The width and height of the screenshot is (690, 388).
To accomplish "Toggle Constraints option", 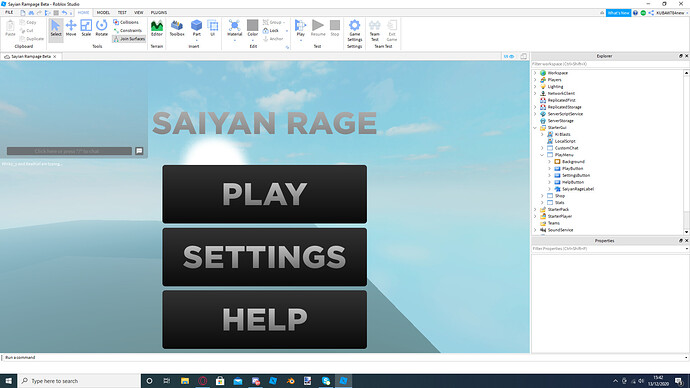I will (128, 30).
